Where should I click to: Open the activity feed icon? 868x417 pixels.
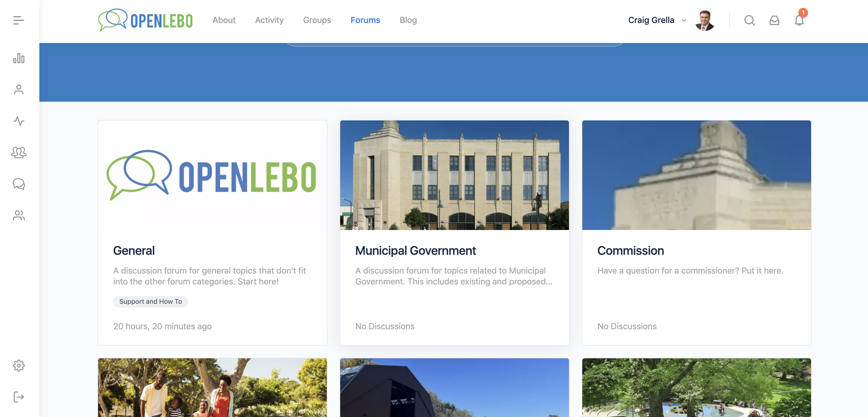[19, 121]
